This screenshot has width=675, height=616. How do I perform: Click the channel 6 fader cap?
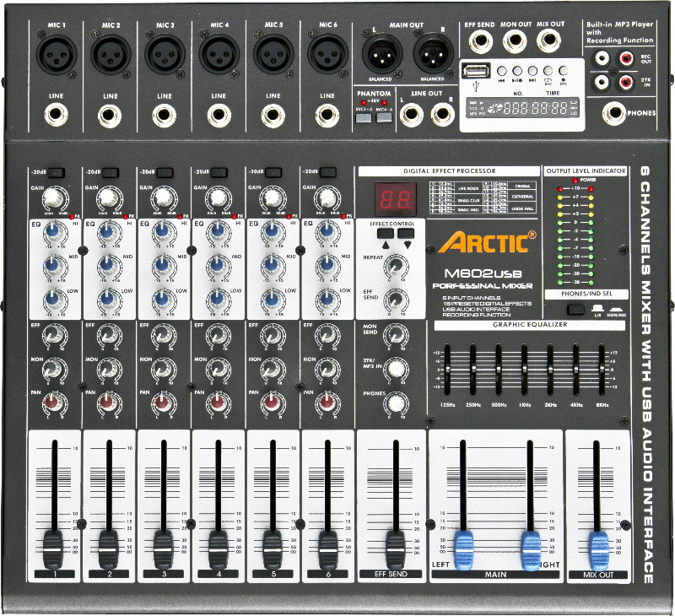pyautogui.click(x=328, y=550)
